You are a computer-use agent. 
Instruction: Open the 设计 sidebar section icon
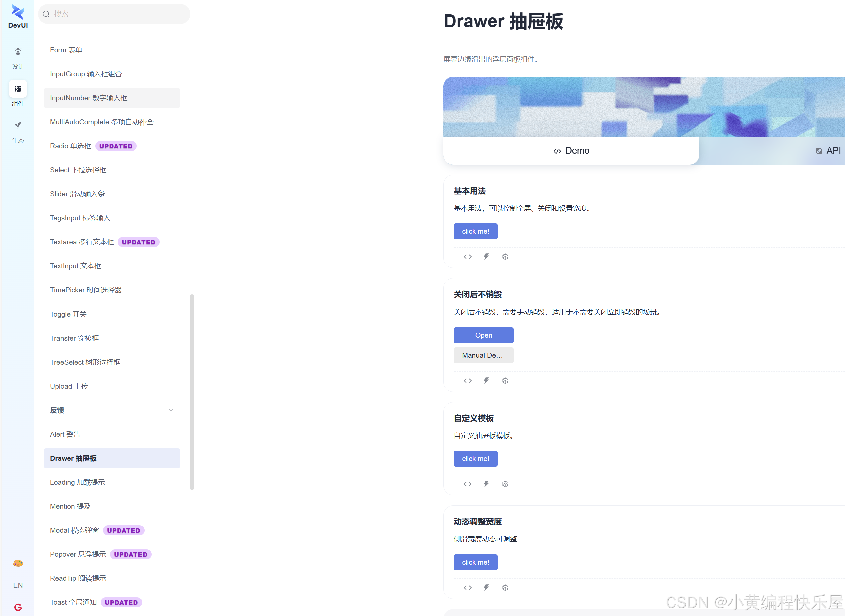click(x=18, y=57)
